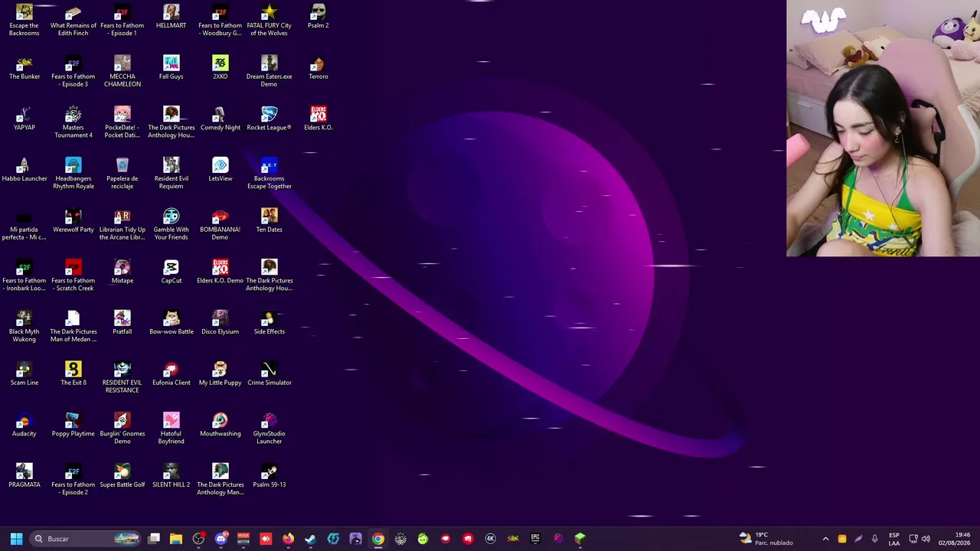980x551 pixels.
Task: Open Bow-wow Battle desktop shortcut
Action: (171, 323)
